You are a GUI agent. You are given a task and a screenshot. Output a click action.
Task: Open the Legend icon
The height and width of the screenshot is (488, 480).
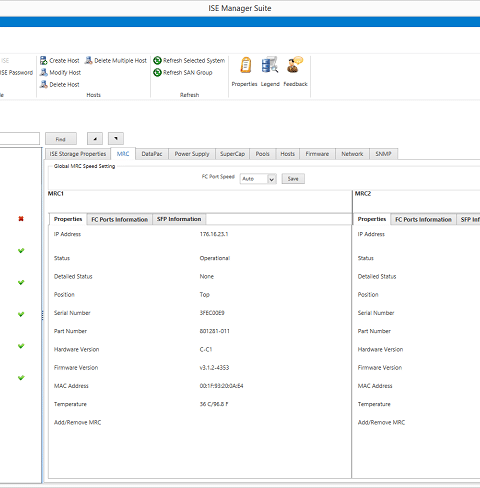coord(270,65)
